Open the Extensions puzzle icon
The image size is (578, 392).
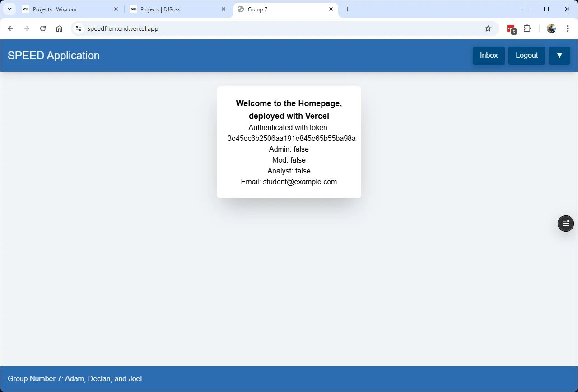coord(527,28)
